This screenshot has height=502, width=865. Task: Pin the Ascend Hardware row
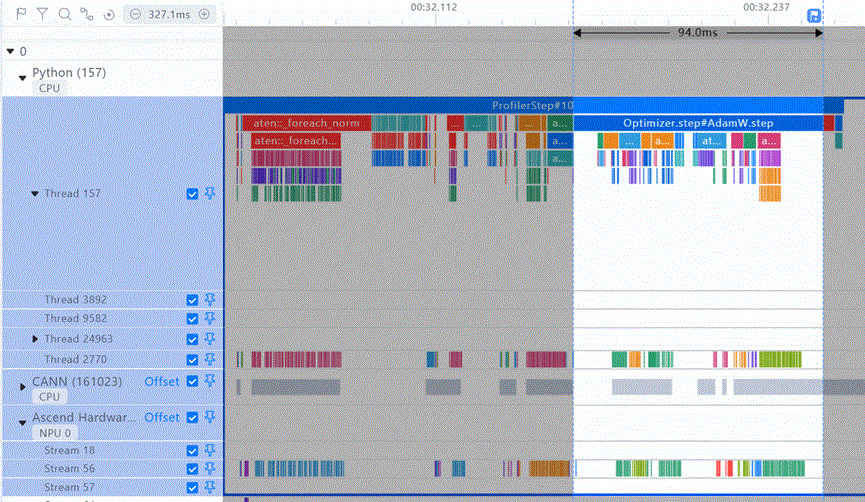(210, 417)
